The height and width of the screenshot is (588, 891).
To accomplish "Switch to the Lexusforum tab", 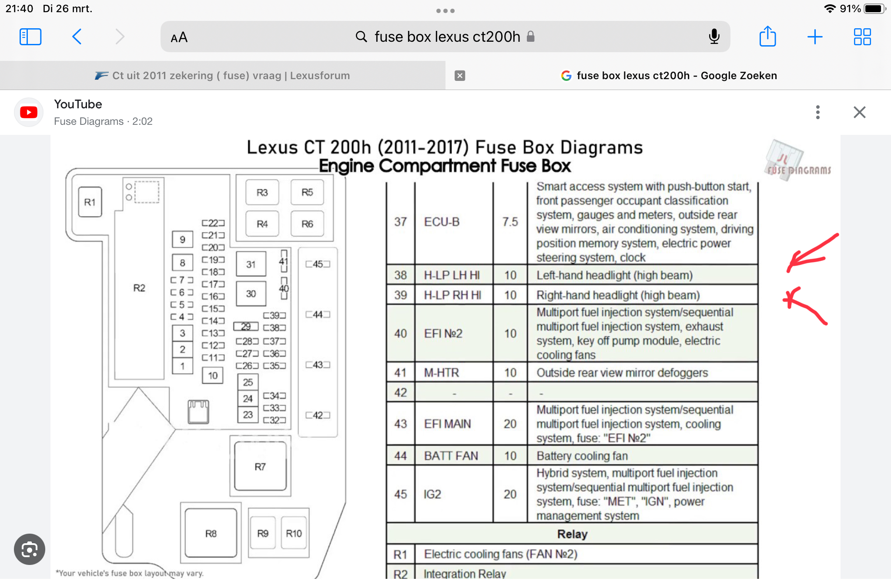I will [x=223, y=76].
